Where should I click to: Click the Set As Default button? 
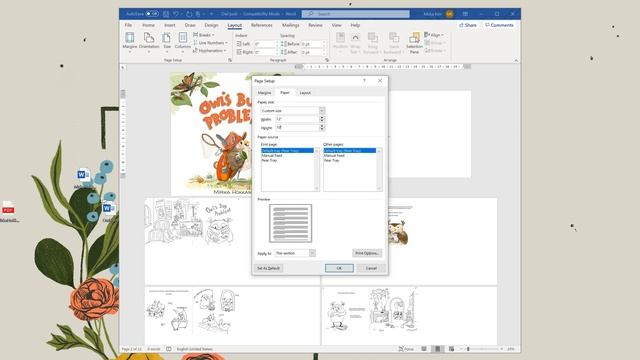tap(268, 268)
